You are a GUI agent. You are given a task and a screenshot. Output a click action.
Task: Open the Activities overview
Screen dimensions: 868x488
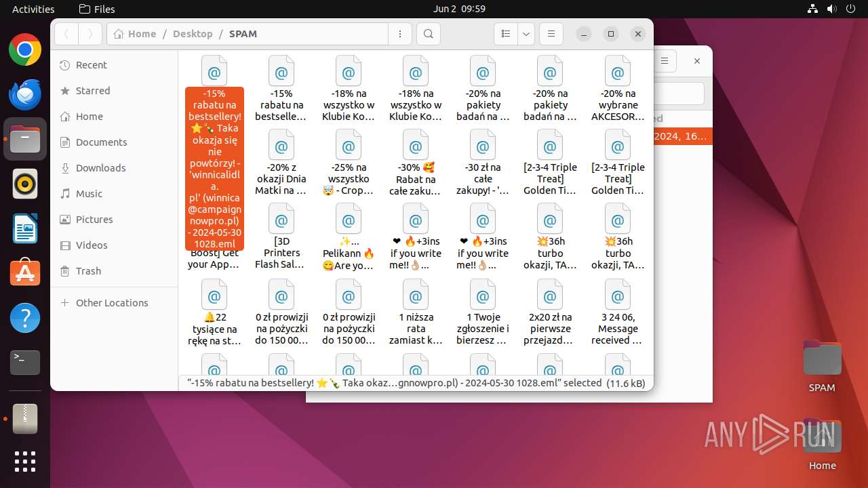tap(33, 9)
